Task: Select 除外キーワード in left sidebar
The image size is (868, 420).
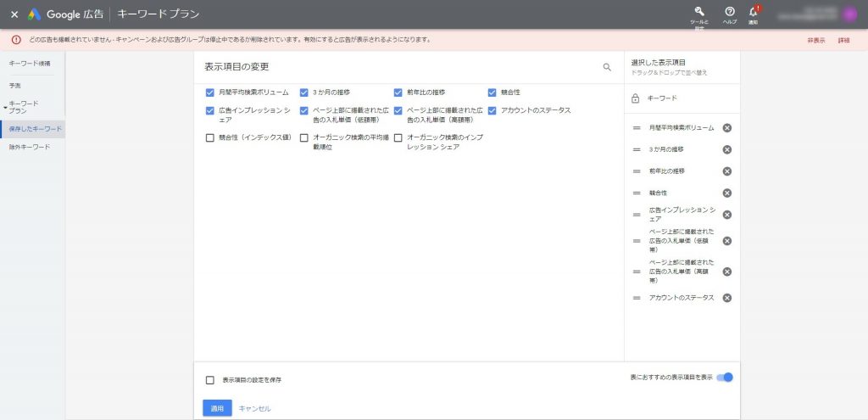Action: pos(30,147)
